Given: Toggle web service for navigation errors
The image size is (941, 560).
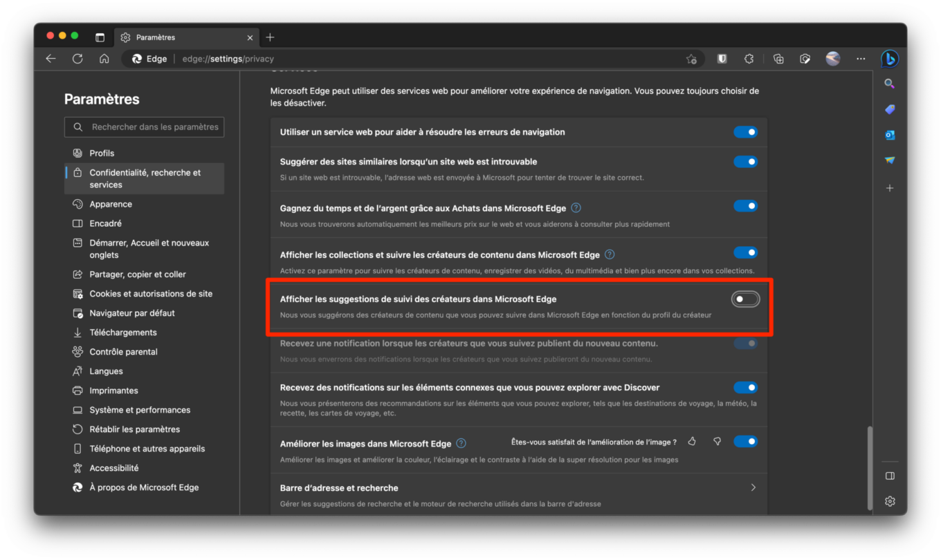Looking at the screenshot, I should pyautogui.click(x=745, y=132).
